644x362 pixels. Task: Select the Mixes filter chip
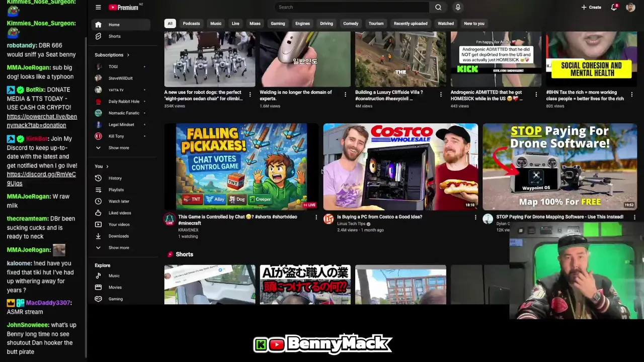[x=255, y=24]
